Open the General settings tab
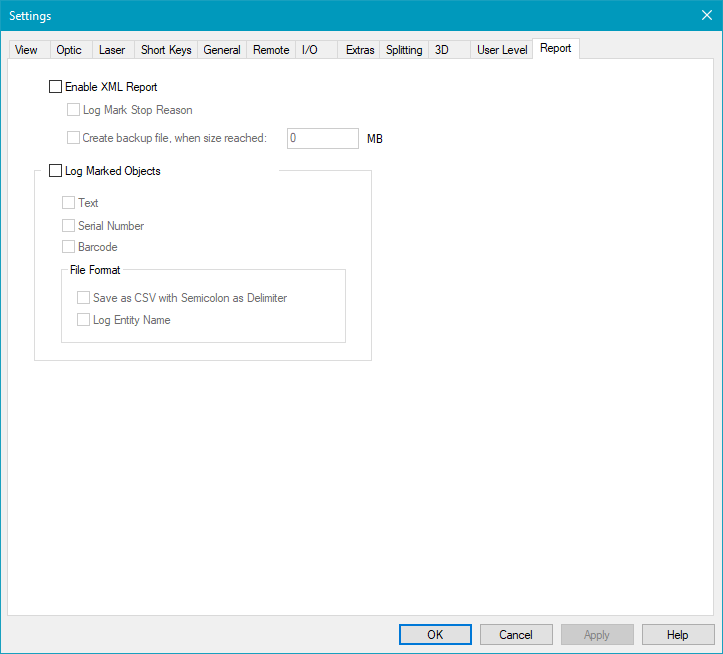The width and height of the screenshot is (723, 654). tap(222, 50)
